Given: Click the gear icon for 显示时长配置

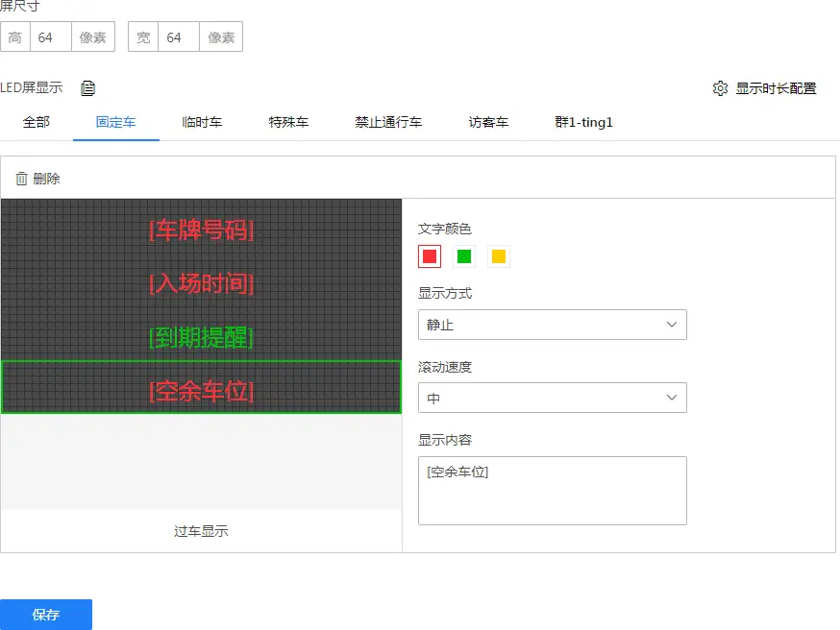Looking at the screenshot, I should [720, 88].
